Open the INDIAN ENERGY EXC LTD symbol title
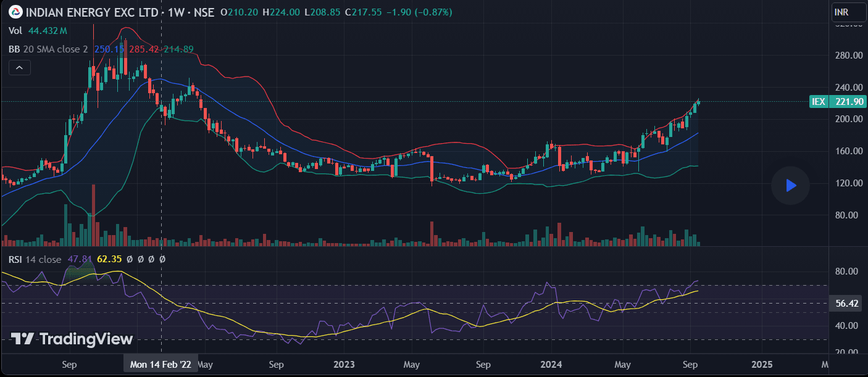Screen dimensions: 868x377 [93, 12]
